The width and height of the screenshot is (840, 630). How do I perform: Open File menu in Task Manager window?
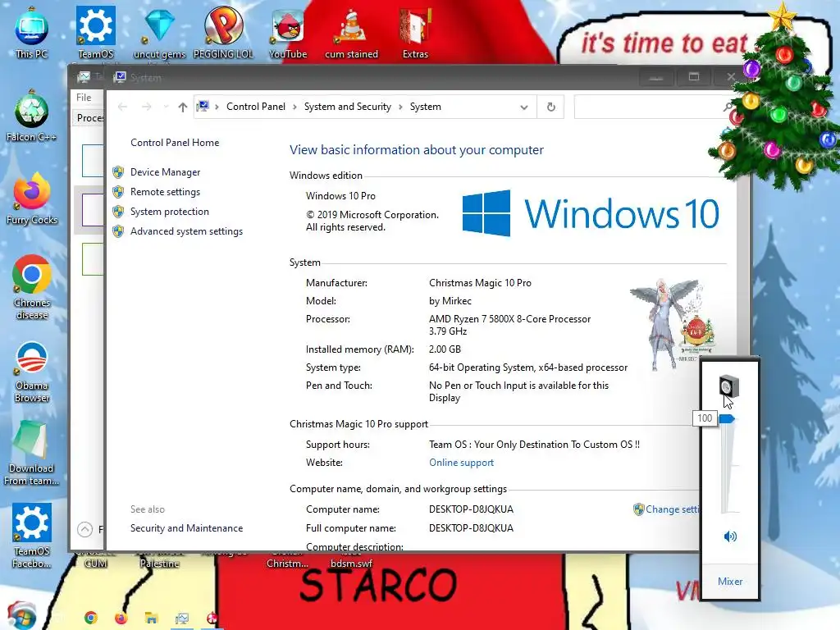tap(84, 98)
